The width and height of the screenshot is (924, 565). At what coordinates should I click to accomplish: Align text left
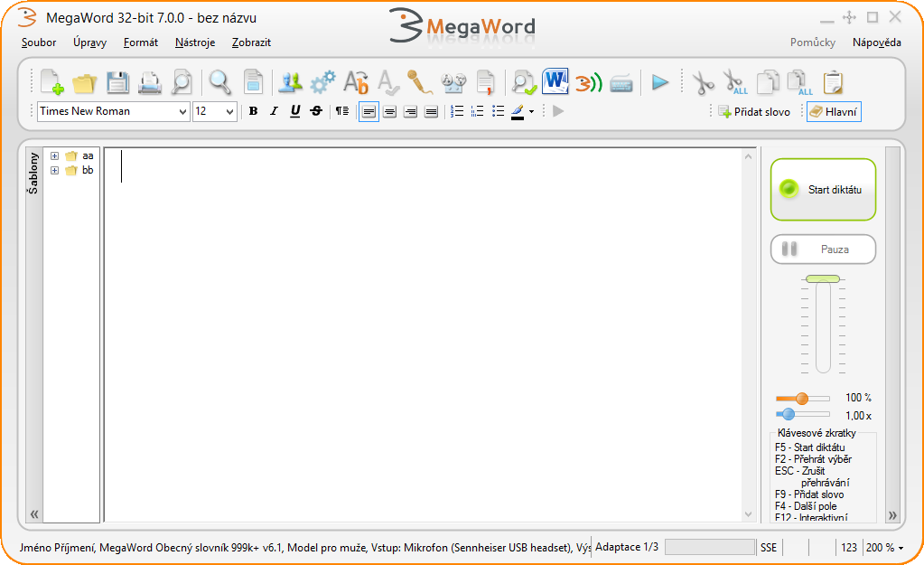pyautogui.click(x=369, y=111)
